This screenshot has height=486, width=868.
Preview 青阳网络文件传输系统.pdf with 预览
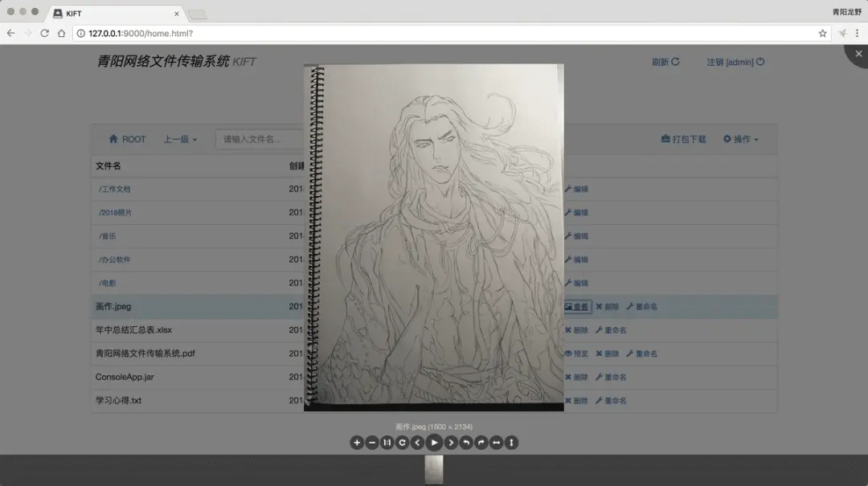pos(576,353)
